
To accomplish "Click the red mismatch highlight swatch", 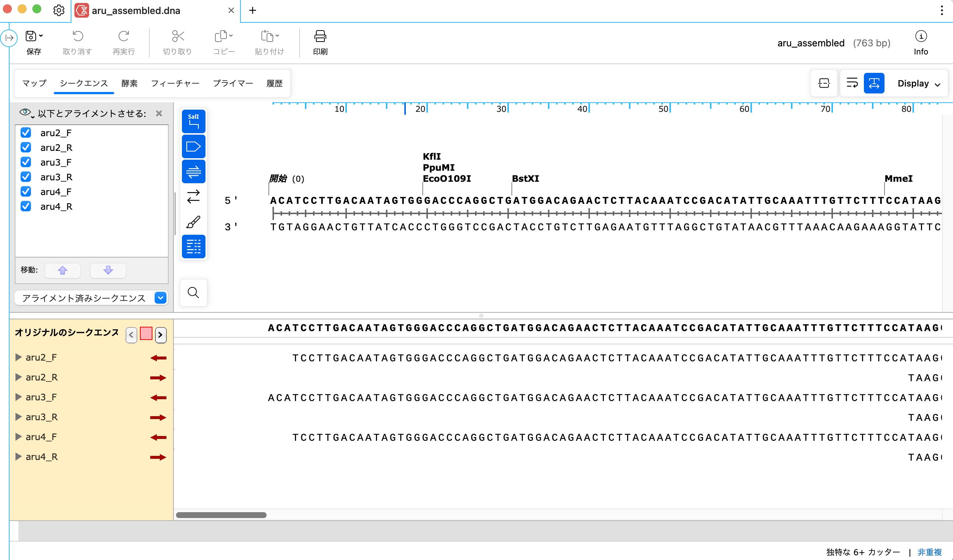I will click(145, 334).
